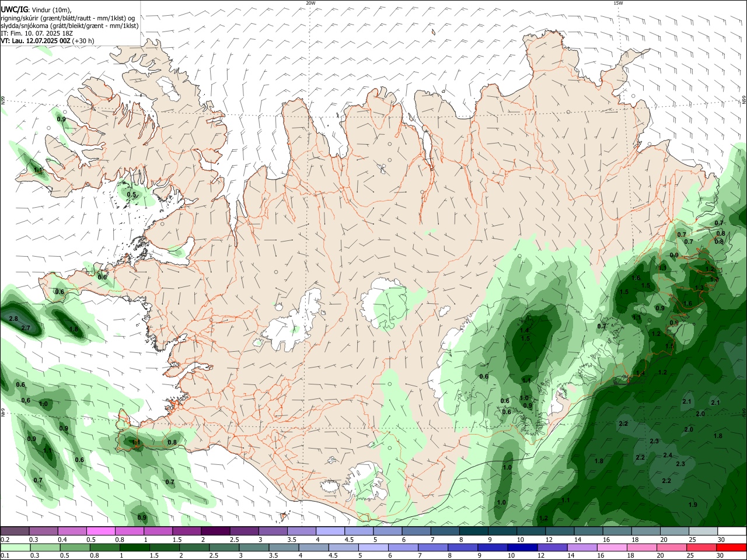This screenshot has height=560, width=747.
Task: Pick the light purple 14 mm rain swatch
Action: [582, 548]
